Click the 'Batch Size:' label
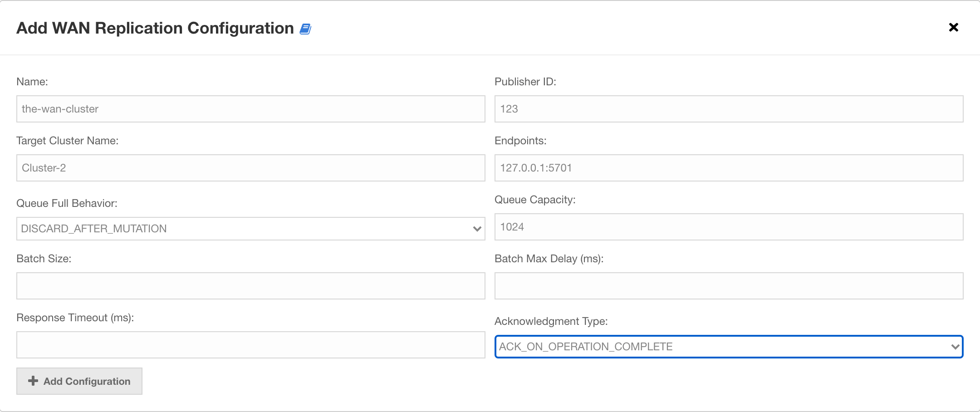The image size is (980, 412). click(x=44, y=259)
